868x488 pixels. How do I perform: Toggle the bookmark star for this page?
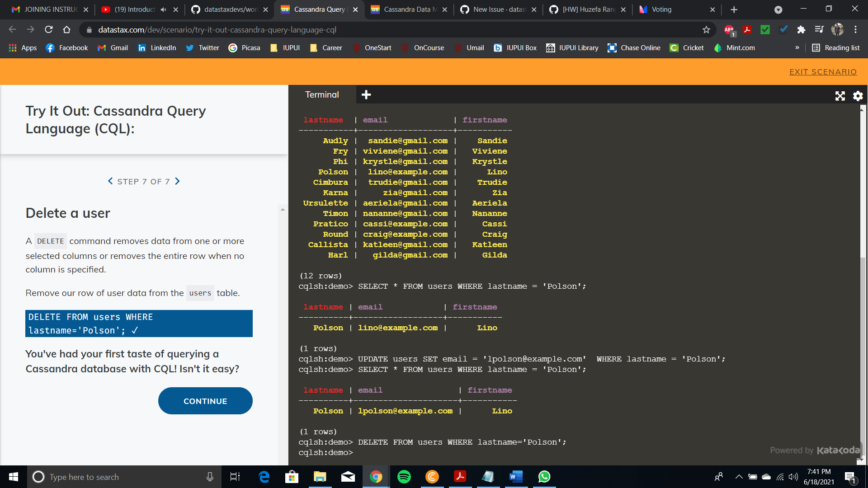[x=706, y=30]
